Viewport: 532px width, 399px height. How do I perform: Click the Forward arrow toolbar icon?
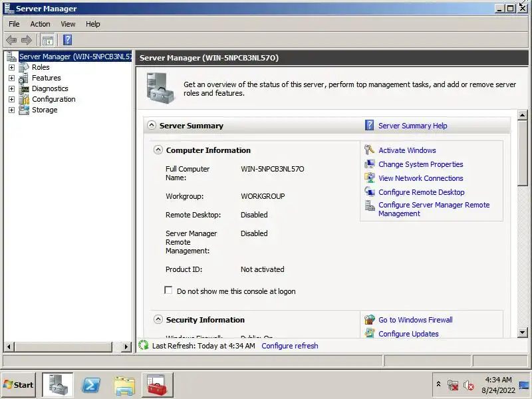tap(27, 40)
